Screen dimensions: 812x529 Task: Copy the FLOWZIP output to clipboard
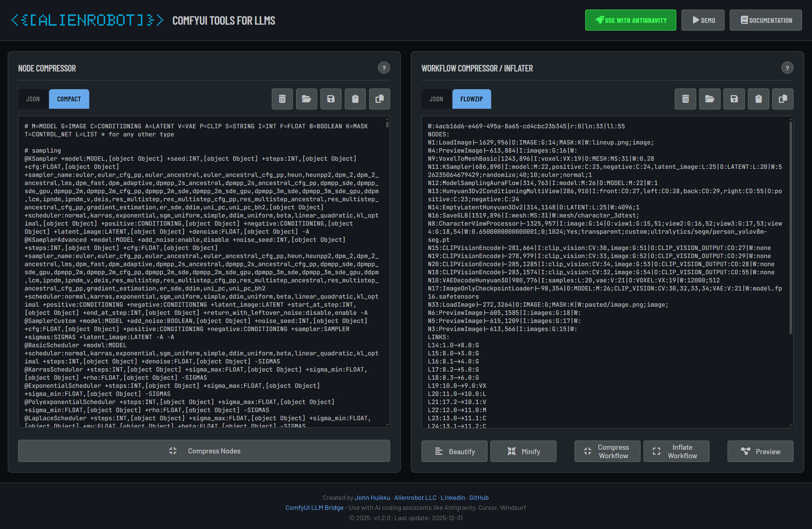click(782, 99)
